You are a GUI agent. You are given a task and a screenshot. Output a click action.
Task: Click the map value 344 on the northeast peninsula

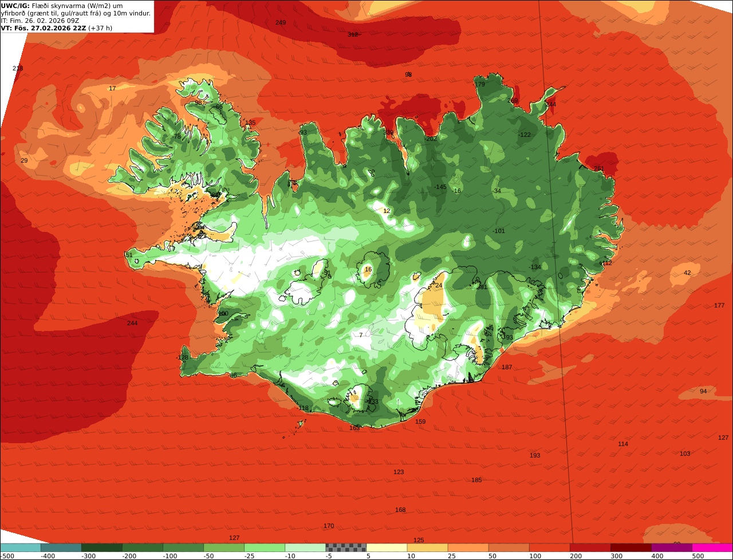tap(551, 105)
